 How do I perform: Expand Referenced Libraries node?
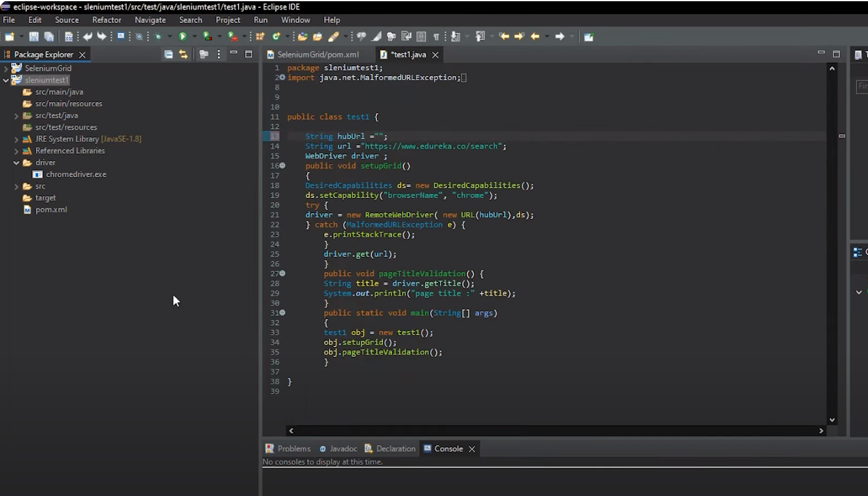click(x=16, y=151)
